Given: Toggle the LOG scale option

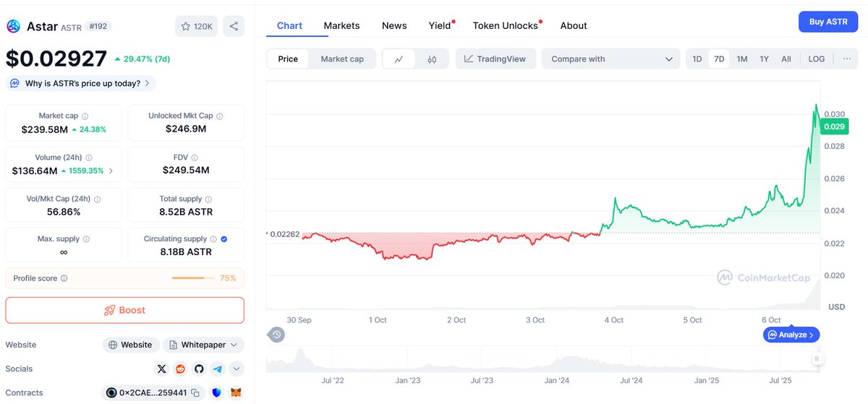Looking at the screenshot, I should tap(816, 59).
